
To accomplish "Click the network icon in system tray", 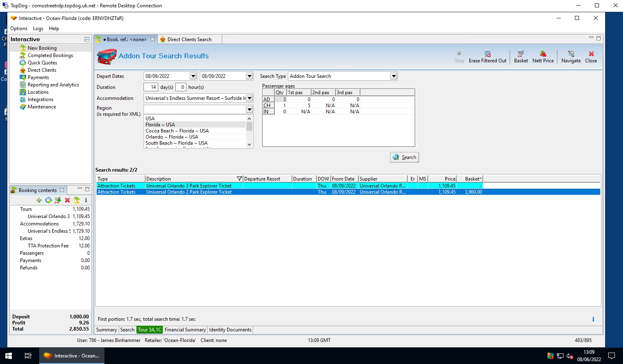I will point(560,356).
